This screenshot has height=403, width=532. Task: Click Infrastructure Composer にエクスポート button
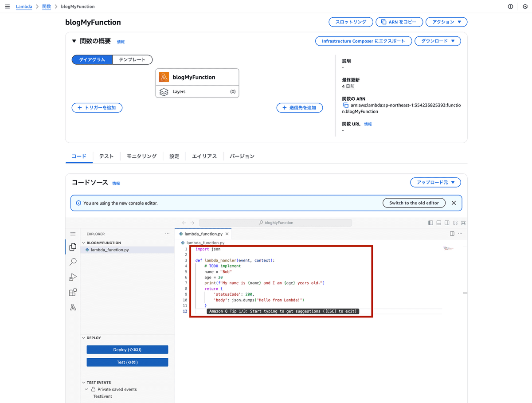[364, 41]
